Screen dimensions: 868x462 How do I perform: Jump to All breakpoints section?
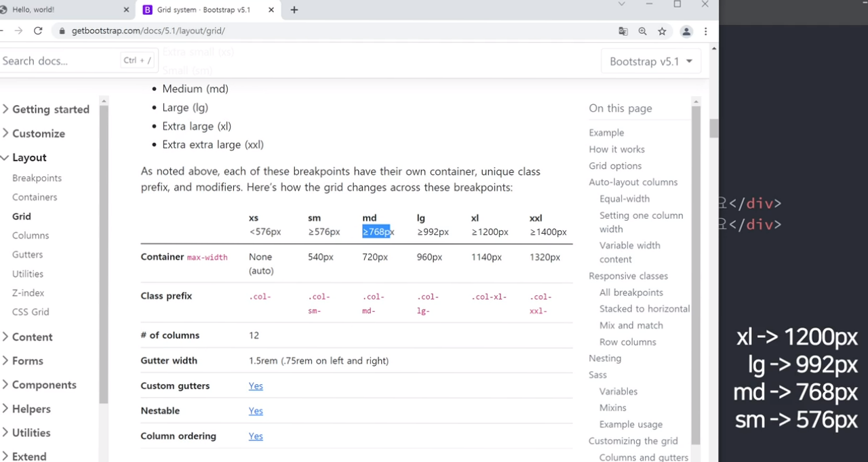pyautogui.click(x=631, y=293)
